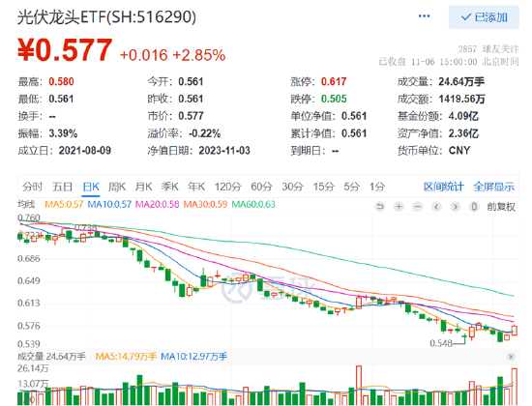The image size is (532, 406).
Task: Switch to the 五日 chart tab
Action: (63, 187)
